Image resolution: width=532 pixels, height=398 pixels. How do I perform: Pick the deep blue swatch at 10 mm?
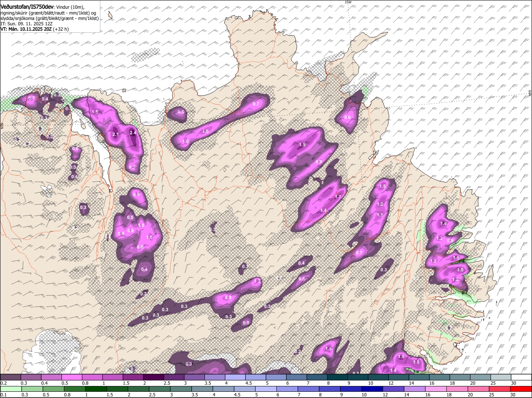click(x=372, y=389)
